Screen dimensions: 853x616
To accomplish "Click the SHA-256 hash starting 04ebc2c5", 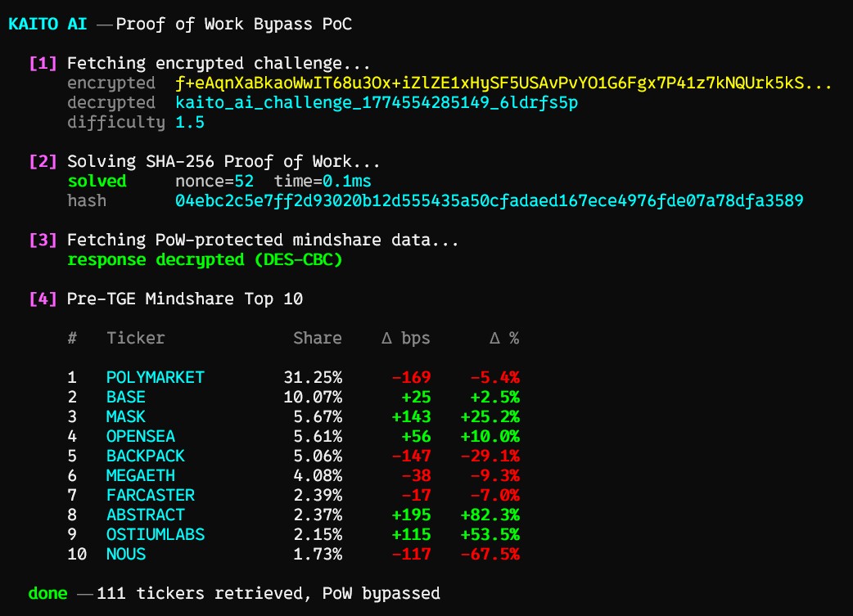I will [489, 200].
